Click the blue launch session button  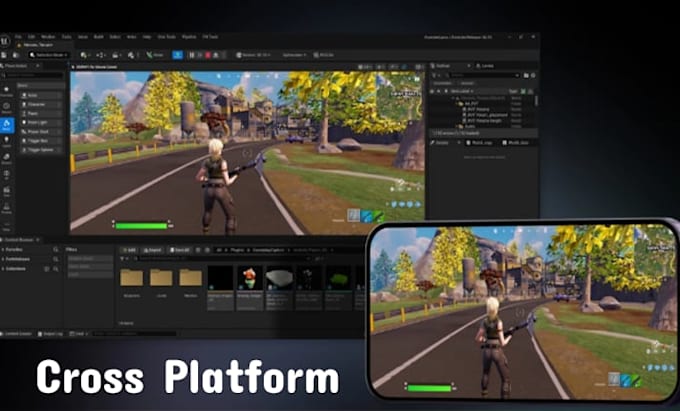(x=177, y=55)
